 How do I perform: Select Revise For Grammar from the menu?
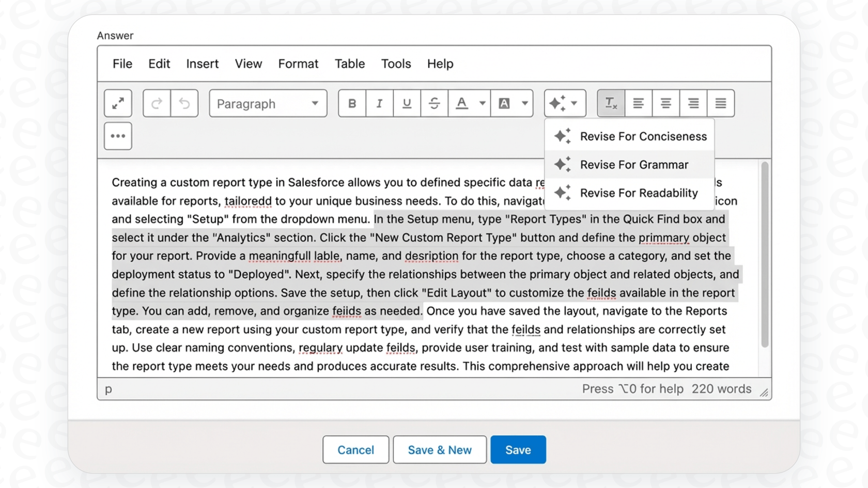pyautogui.click(x=634, y=164)
